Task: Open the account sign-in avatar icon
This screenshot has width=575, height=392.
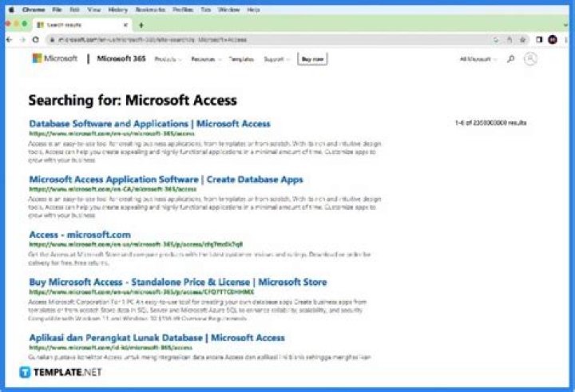Action: 530,58
